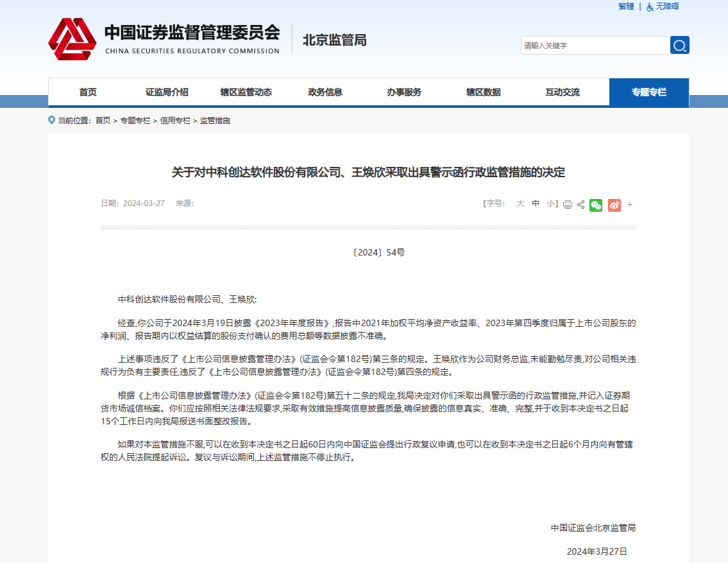Open the 首页 navigation tab
This screenshot has width=728, height=563.
click(x=88, y=92)
